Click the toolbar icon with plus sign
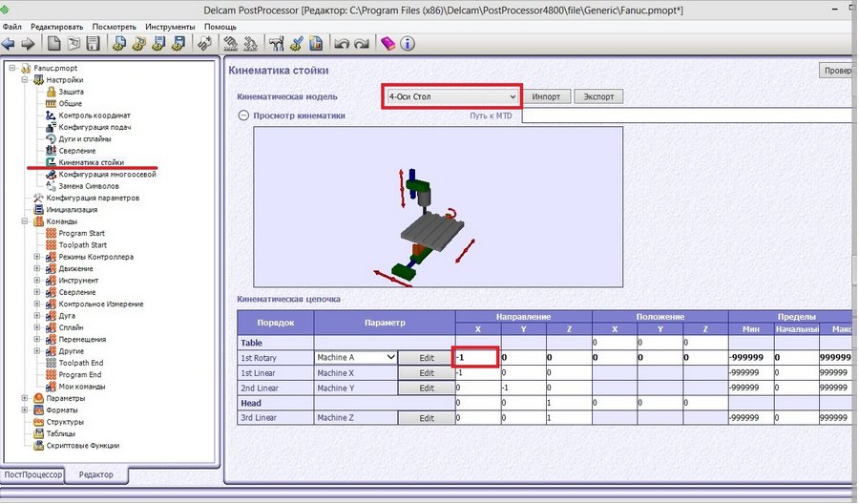Screen dimensions: 859x504 click(205, 44)
